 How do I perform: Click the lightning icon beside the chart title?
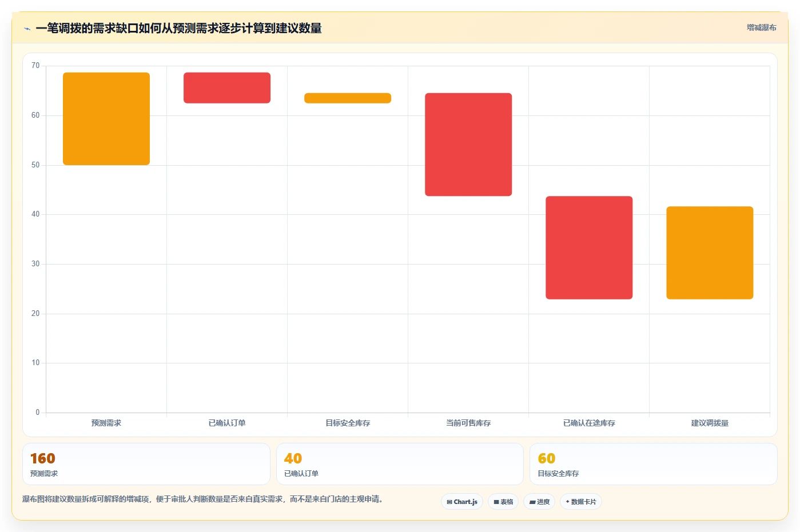click(x=27, y=29)
